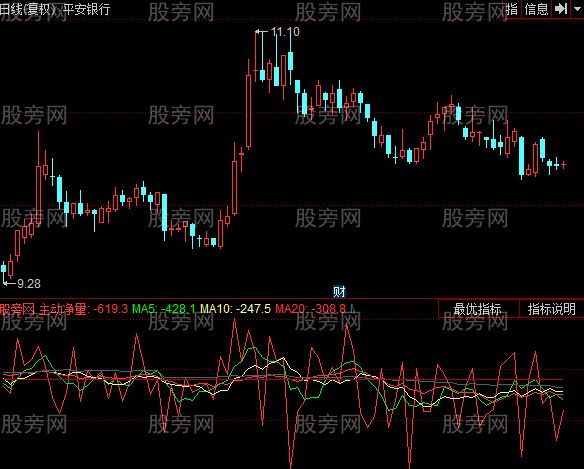Select the 指 indicator tab
The width and height of the screenshot is (584, 469).
click(512, 9)
